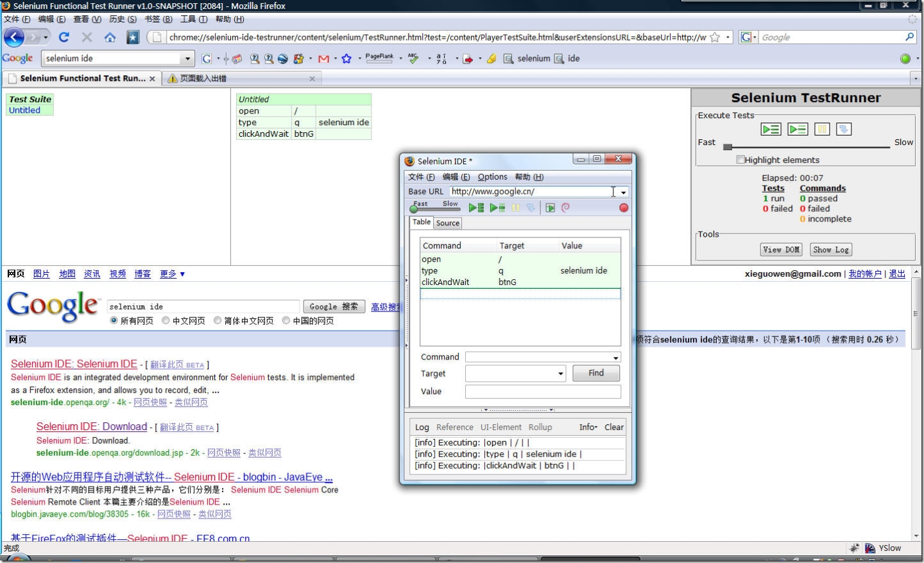Click the search magnifier in Firefox search box
Image resolution: width=924 pixels, height=563 pixels.
(x=909, y=37)
